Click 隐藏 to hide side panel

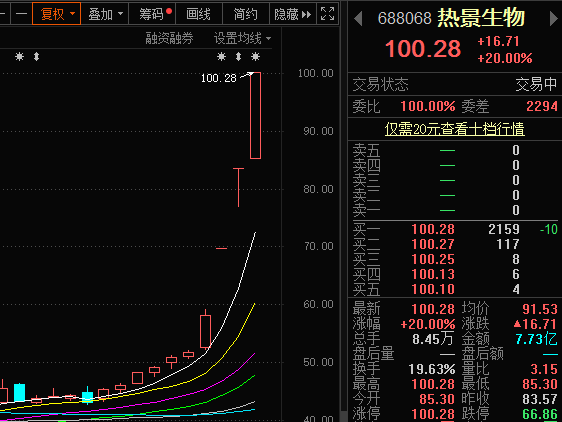click(x=293, y=14)
